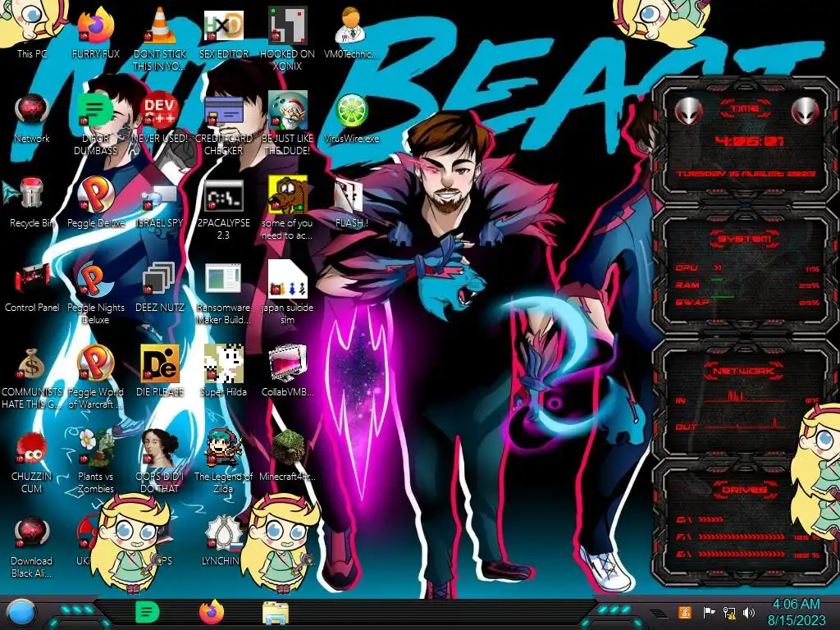Click the orange Java tray icon
This screenshot has width=840, height=630.
point(685,612)
